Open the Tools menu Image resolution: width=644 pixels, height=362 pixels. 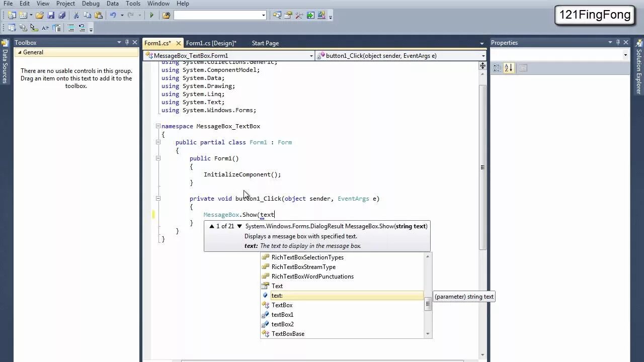coord(133,4)
